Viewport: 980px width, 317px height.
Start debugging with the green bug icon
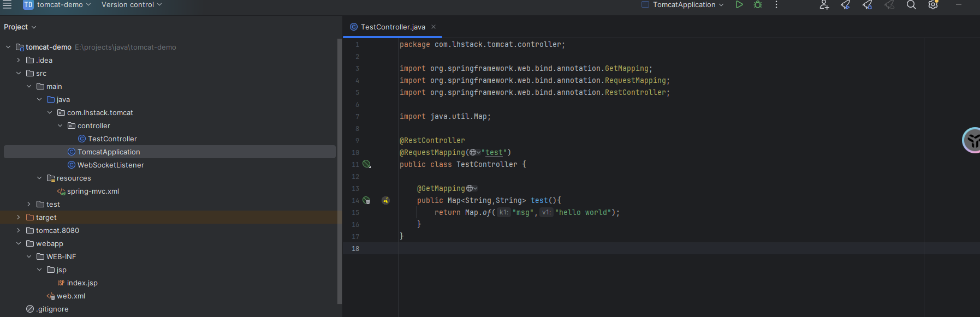(758, 5)
